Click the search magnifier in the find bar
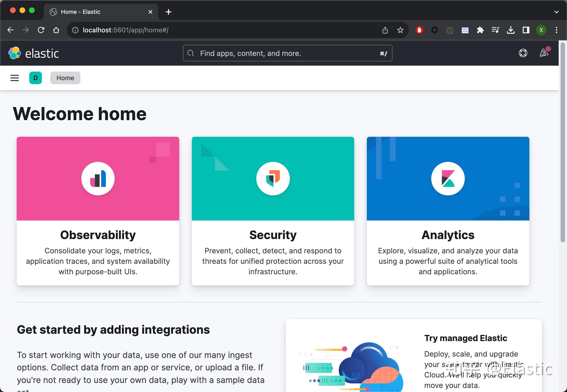Screen dimensions: 567x392 tap(191, 53)
